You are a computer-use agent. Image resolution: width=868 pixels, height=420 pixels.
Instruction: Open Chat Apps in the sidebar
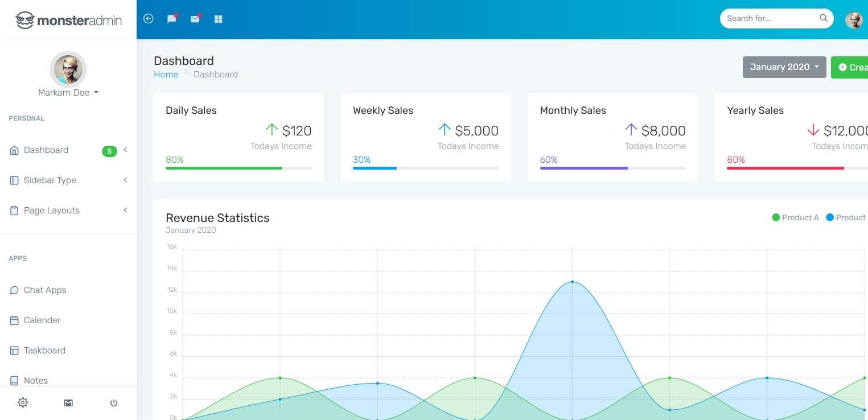(x=68, y=290)
